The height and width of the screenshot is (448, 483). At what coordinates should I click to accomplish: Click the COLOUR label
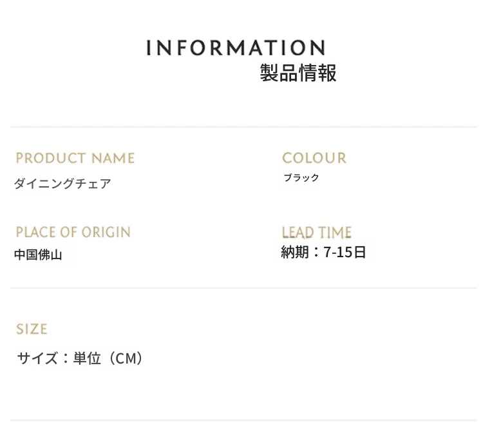[x=314, y=158]
